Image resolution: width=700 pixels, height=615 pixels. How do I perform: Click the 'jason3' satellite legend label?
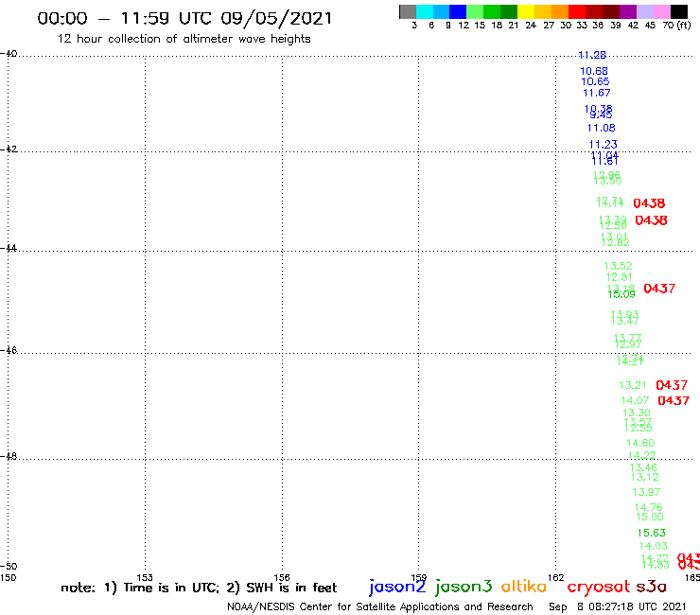464,587
